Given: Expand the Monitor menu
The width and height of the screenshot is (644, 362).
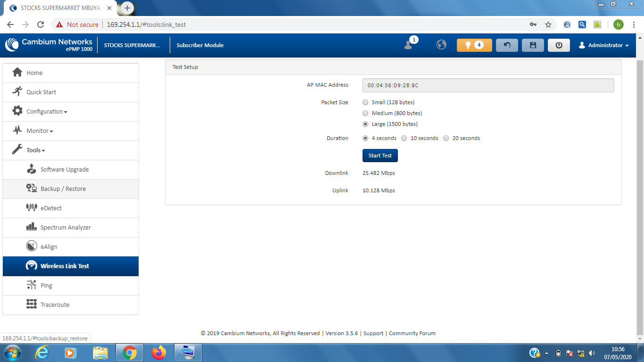Looking at the screenshot, I should coord(40,131).
